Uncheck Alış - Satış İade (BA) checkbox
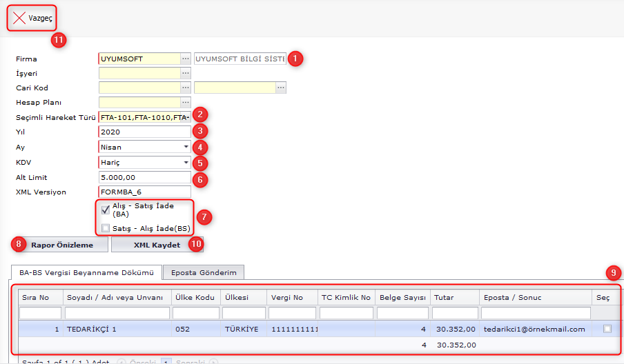Viewport: 624px width, 364px height. 106,210
